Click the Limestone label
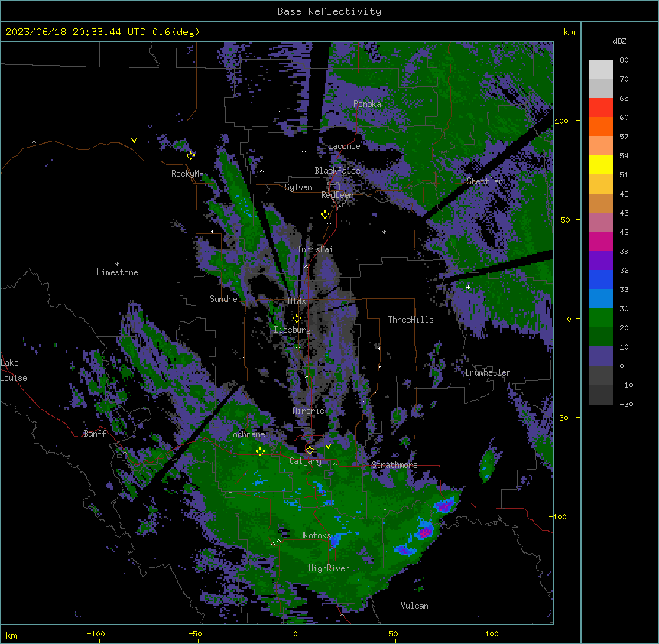Image resolution: width=659 pixels, height=644 pixels. [x=117, y=272]
